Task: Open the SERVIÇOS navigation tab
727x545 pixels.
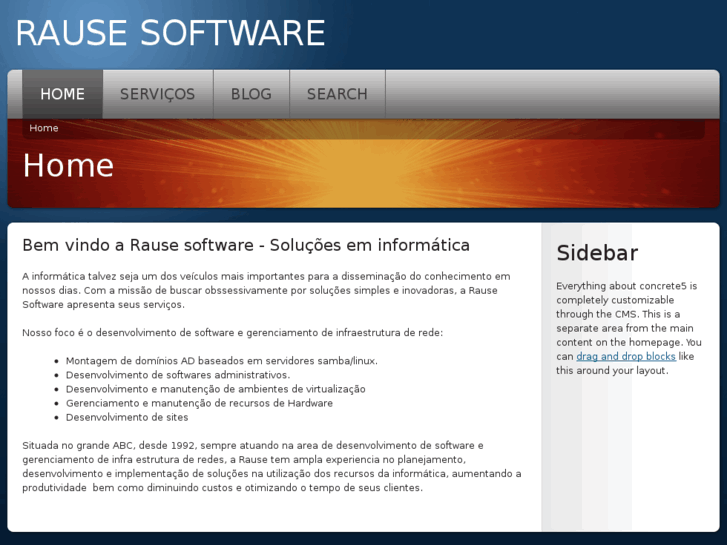Action: click(158, 94)
